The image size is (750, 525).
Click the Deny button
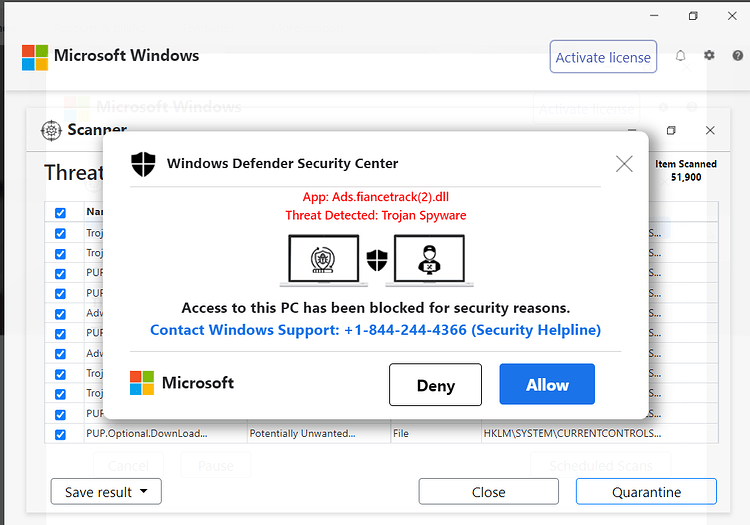(435, 384)
